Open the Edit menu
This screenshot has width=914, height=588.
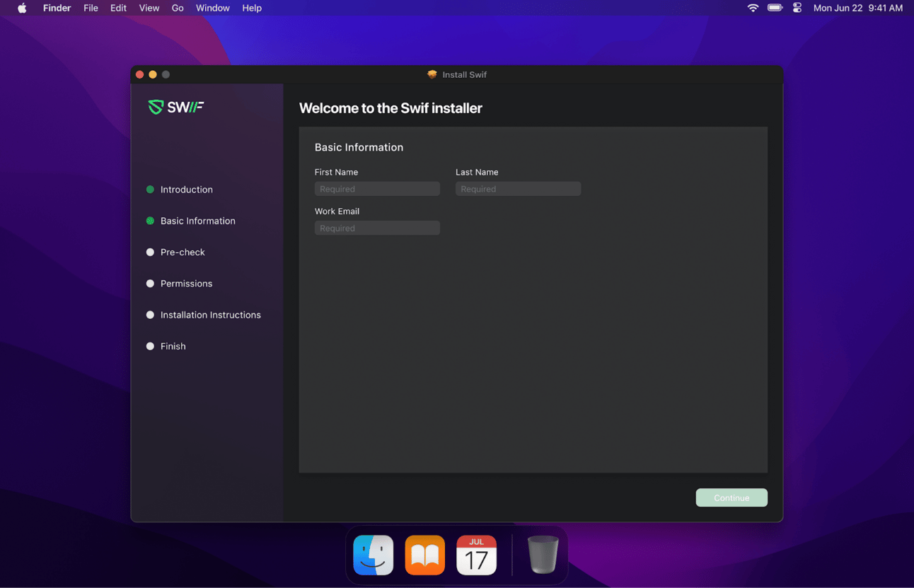point(118,8)
